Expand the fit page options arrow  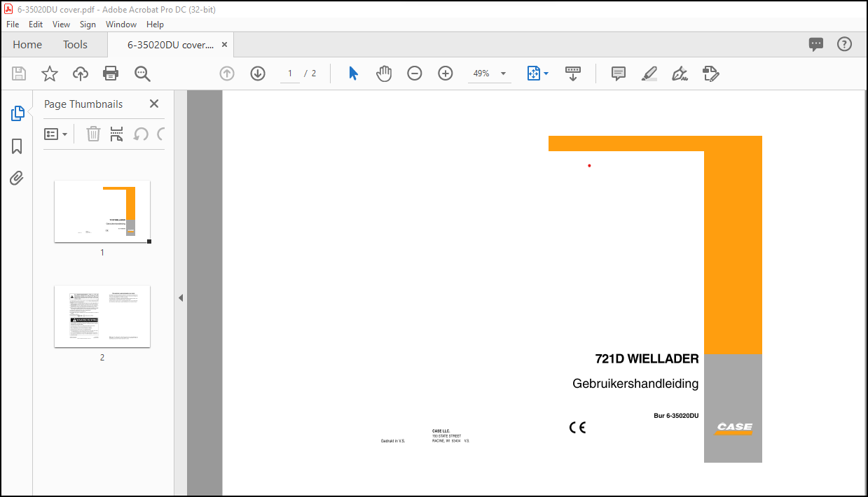[x=546, y=73]
